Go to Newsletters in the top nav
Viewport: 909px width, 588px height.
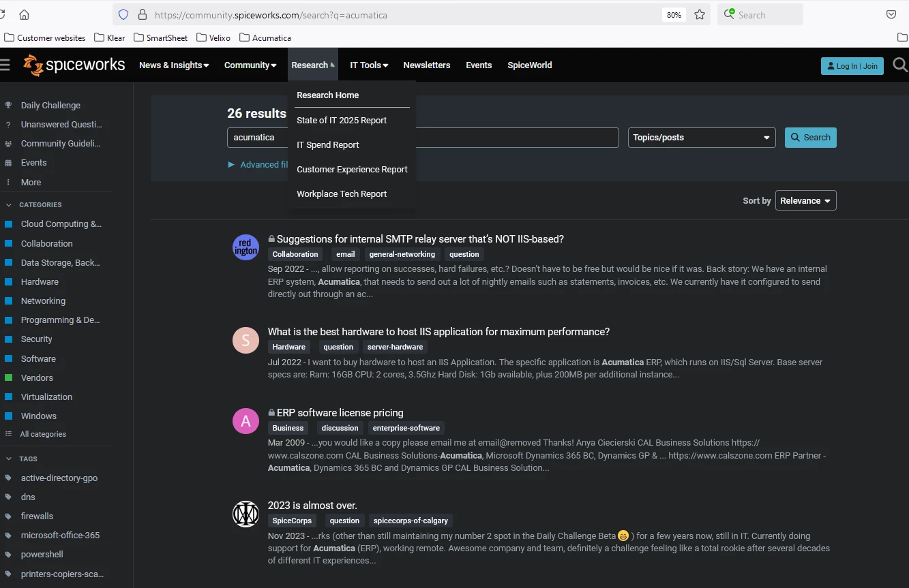tap(427, 65)
